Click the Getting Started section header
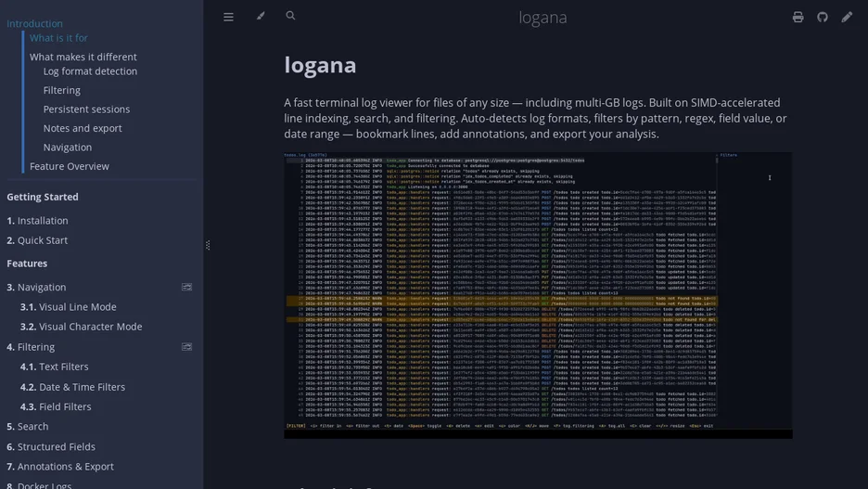 click(43, 197)
